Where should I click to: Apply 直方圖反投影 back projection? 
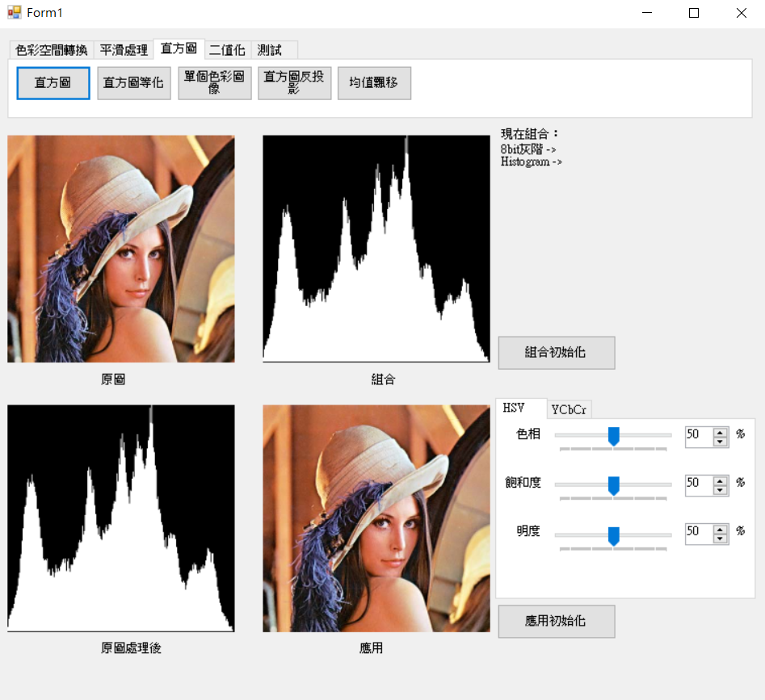point(294,83)
